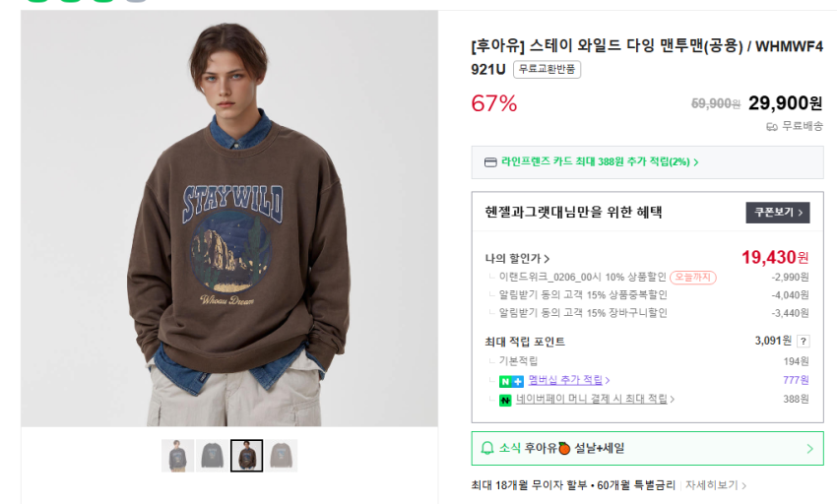Select the first model thumbnail in grey sweatshirt
Image resolution: width=837 pixels, height=504 pixels.
[178, 456]
